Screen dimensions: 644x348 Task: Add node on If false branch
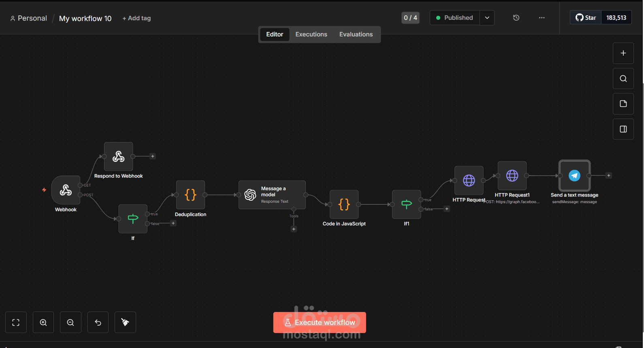[x=173, y=223]
